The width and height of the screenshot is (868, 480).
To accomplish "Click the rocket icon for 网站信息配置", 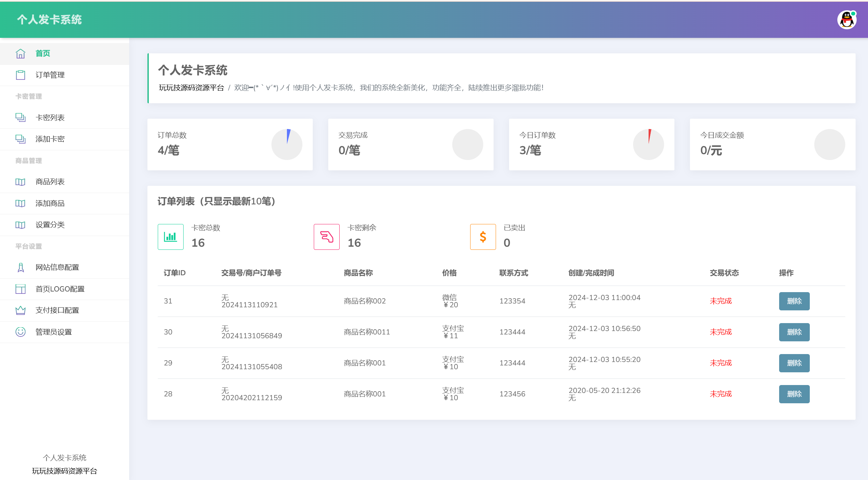I will click(20, 267).
